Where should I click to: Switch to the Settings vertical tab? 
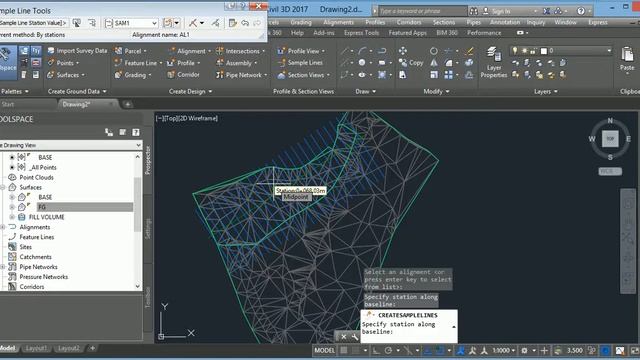coord(148,229)
